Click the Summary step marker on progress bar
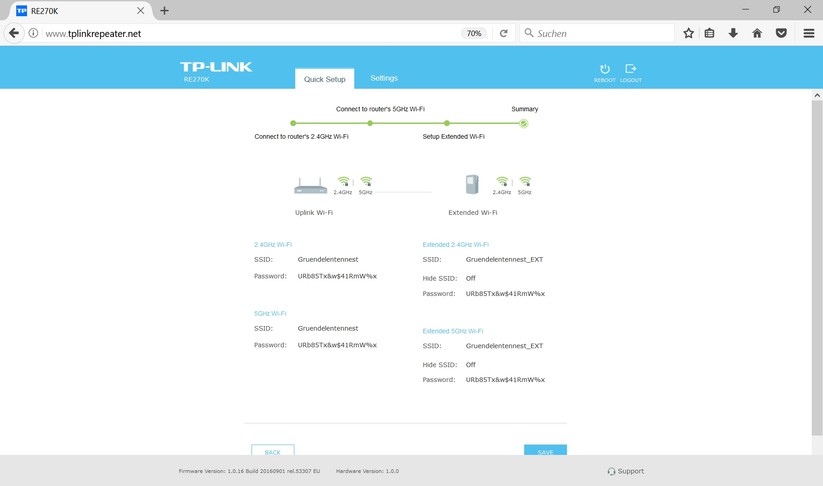The width and height of the screenshot is (823, 486). 523,123
